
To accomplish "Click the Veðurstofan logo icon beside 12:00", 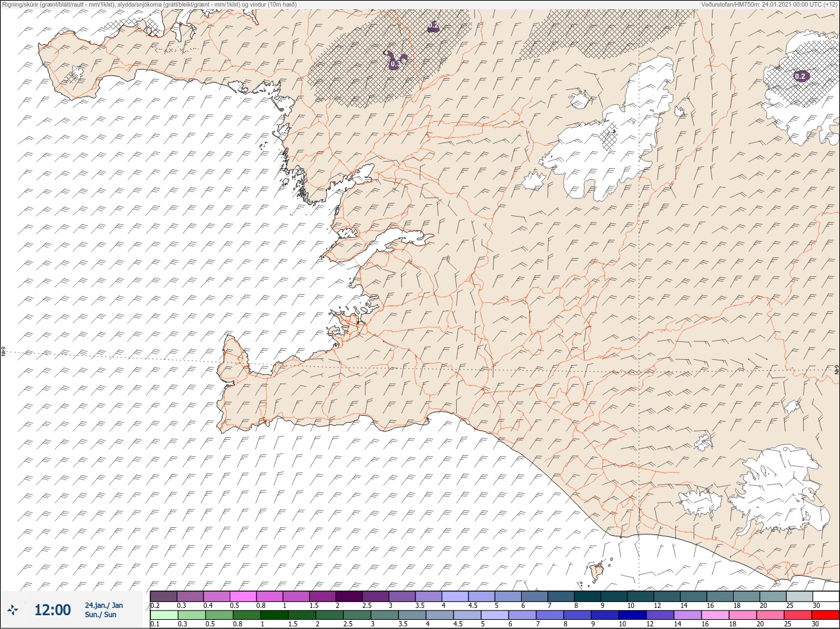I will tap(12, 610).
